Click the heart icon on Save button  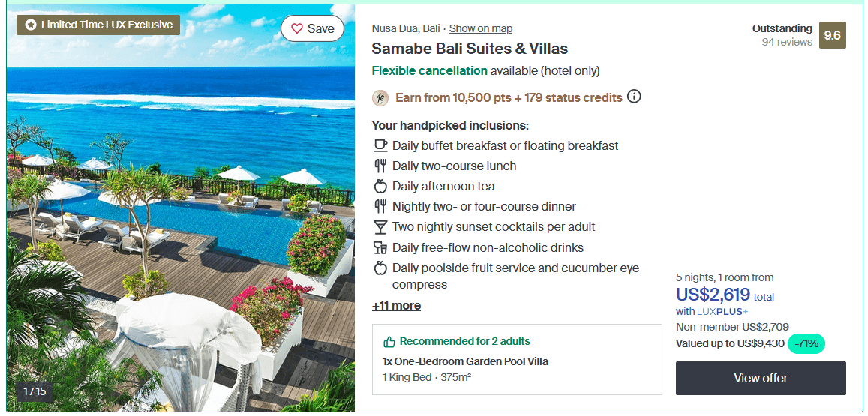click(297, 28)
